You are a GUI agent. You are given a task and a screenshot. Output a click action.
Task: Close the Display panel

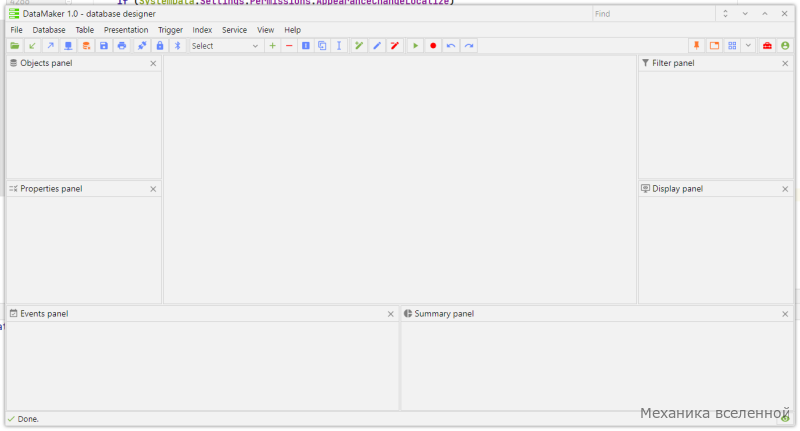pyautogui.click(x=785, y=189)
